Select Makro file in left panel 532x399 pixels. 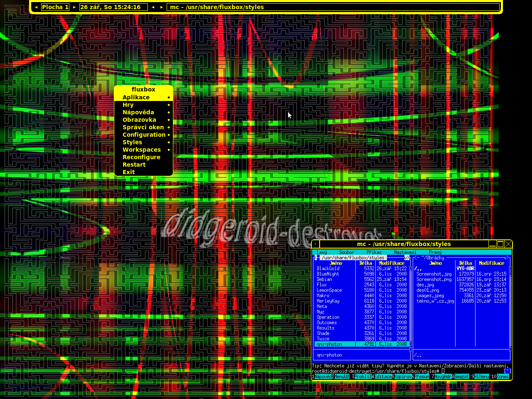(362, 296)
